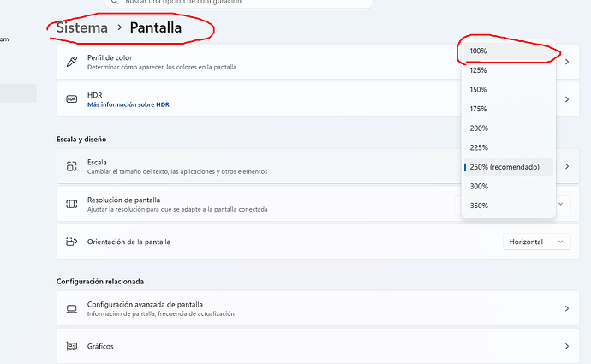
Task: Click the HDR icon
Action: [x=72, y=99]
